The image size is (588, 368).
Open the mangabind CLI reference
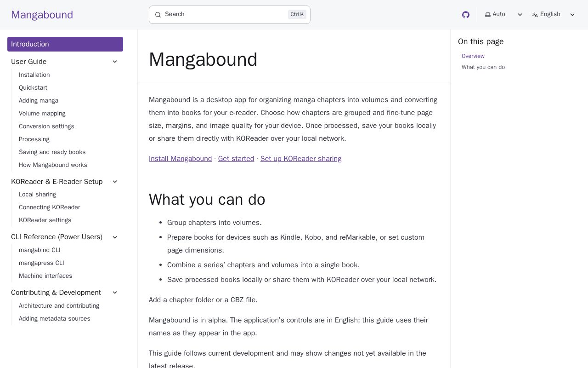pos(40,250)
